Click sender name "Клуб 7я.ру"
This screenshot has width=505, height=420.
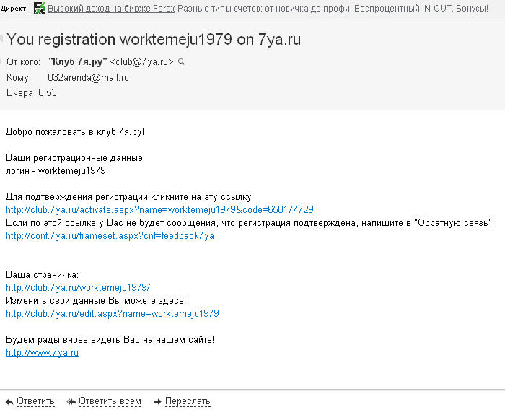pos(77,62)
